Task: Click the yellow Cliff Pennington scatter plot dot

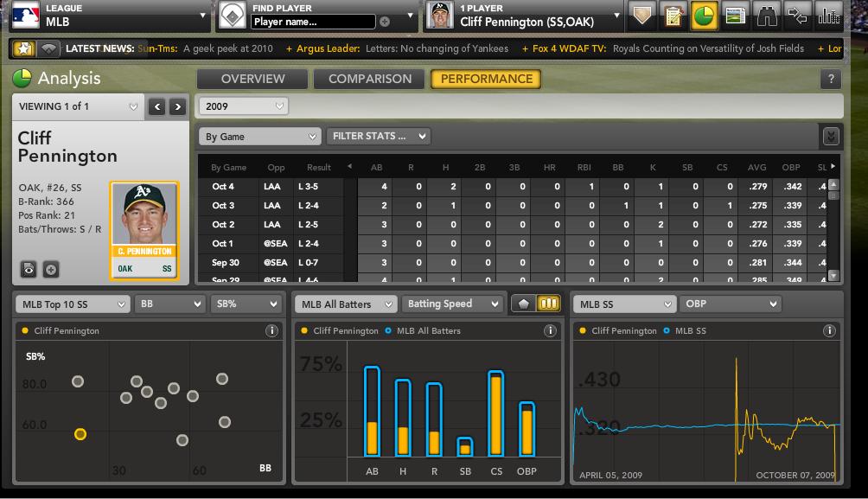Action: (x=80, y=434)
